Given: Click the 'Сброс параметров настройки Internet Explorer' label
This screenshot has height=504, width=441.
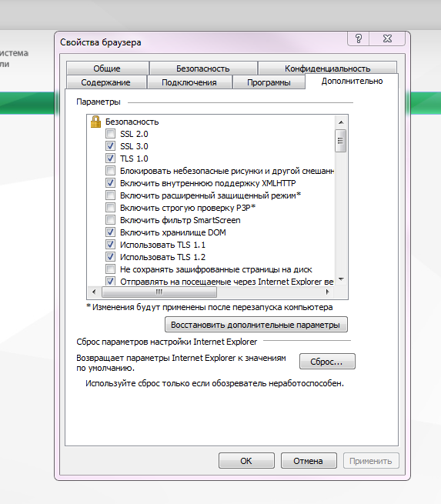Looking at the screenshot, I should pos(167,342).
